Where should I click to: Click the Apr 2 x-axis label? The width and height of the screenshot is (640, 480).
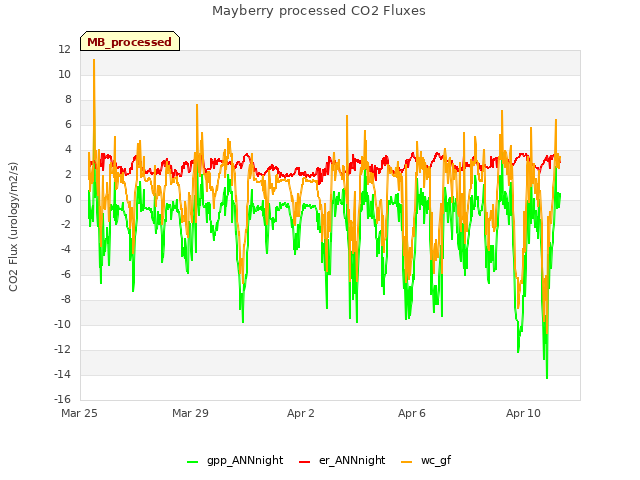click(301, 413)
